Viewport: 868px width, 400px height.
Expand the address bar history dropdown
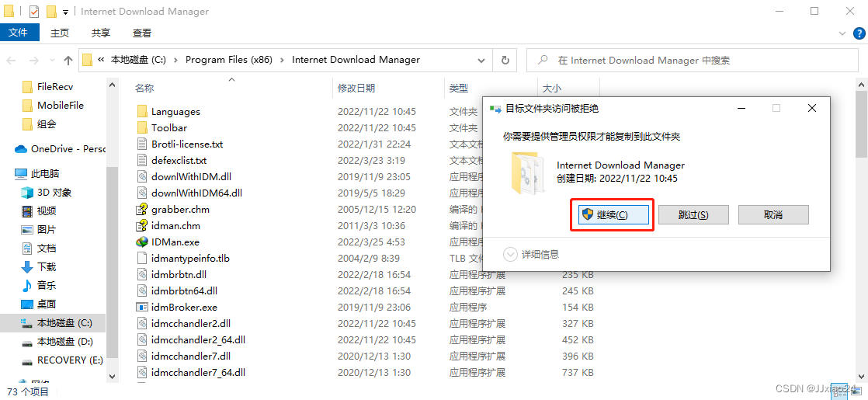pos(480,60)
